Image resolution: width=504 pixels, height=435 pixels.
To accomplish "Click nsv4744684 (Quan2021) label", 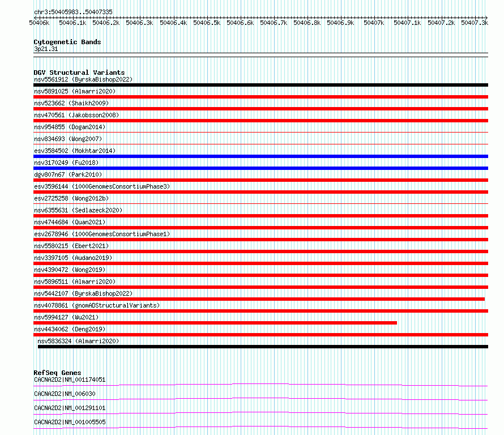I will coord(70,222).
